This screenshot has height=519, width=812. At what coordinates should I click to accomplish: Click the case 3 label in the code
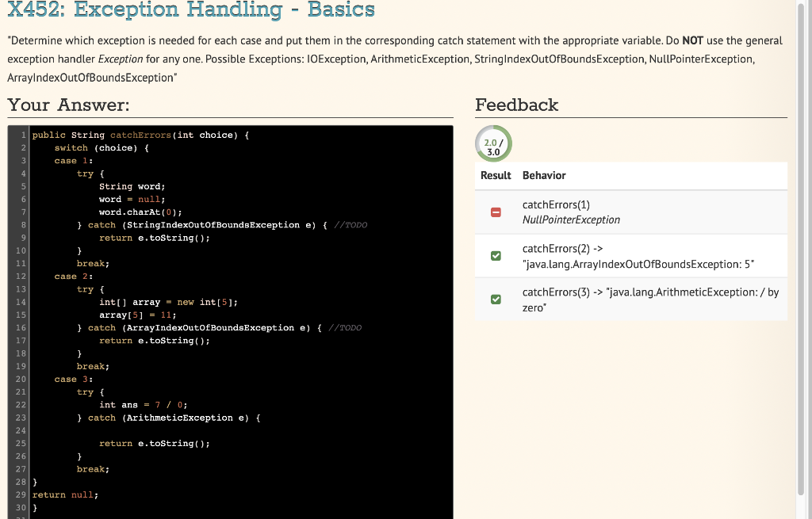coord(73,379)
